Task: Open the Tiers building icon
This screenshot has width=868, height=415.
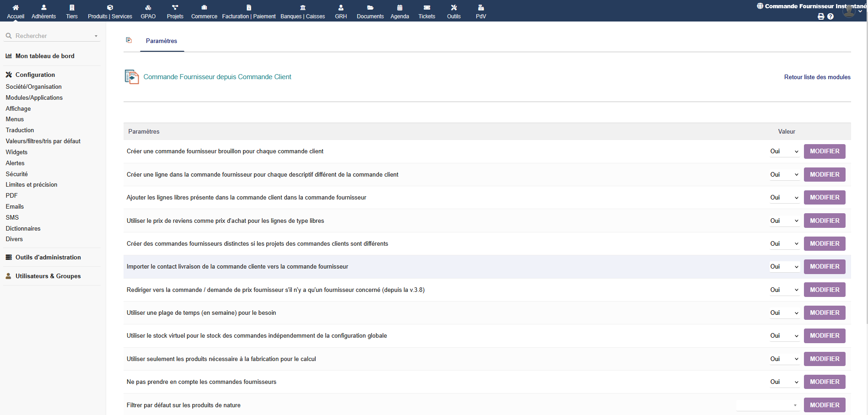Action: (72, 8)
